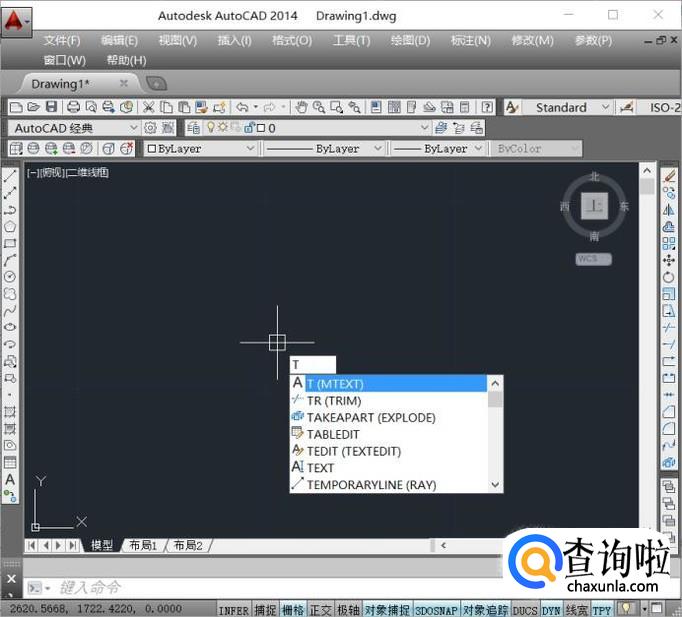The image size is (682, 617).
Task: Toggle the 对象捕捉 object snap button
Action: pyautogui.click(x=386, y=609)
